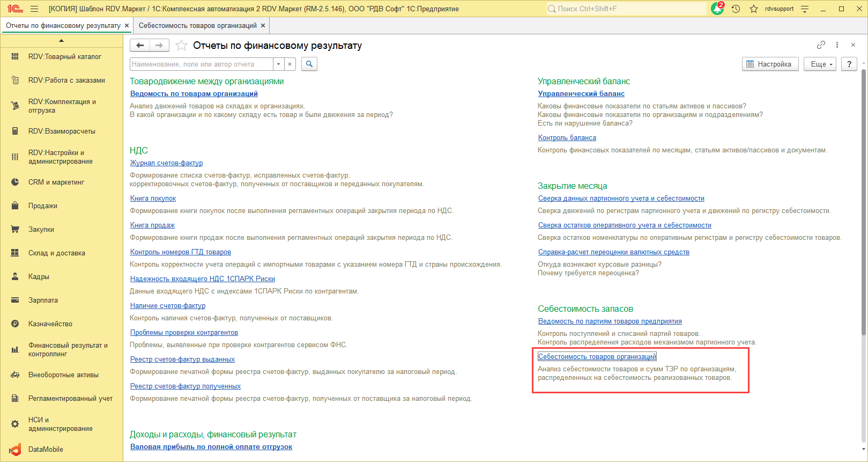Open the notifications bell icon
Viewport: 868px width, 462px height.
click(x=717, y=9)
